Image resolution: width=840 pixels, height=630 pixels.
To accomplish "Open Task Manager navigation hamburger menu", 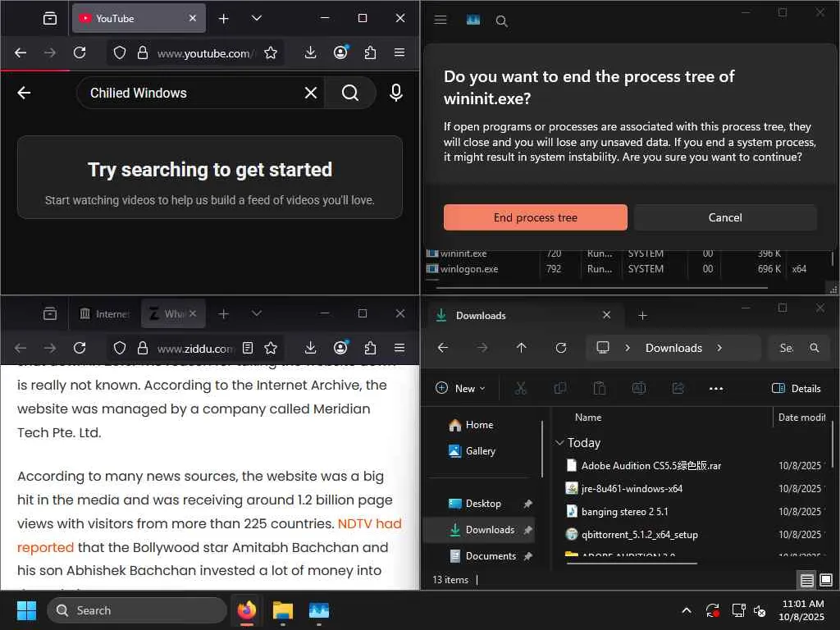I will (x=441, y=20).
